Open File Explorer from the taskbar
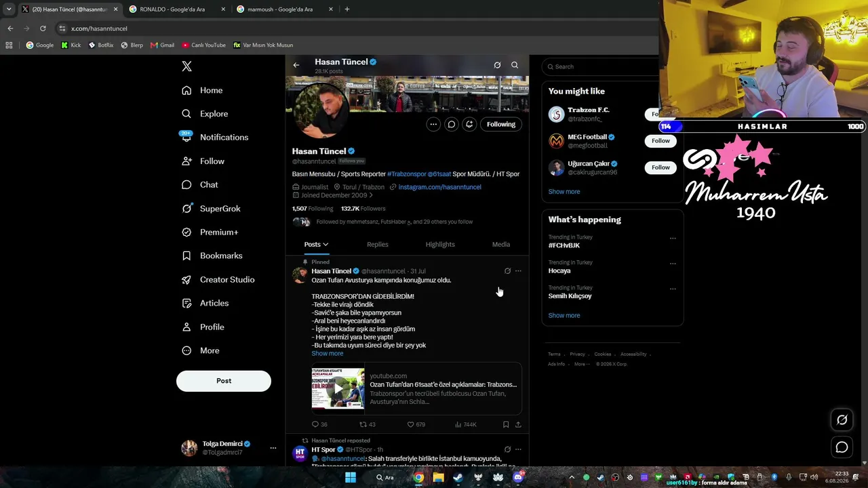This screenshot has width=868, height=488. click(x=439, y=478)
